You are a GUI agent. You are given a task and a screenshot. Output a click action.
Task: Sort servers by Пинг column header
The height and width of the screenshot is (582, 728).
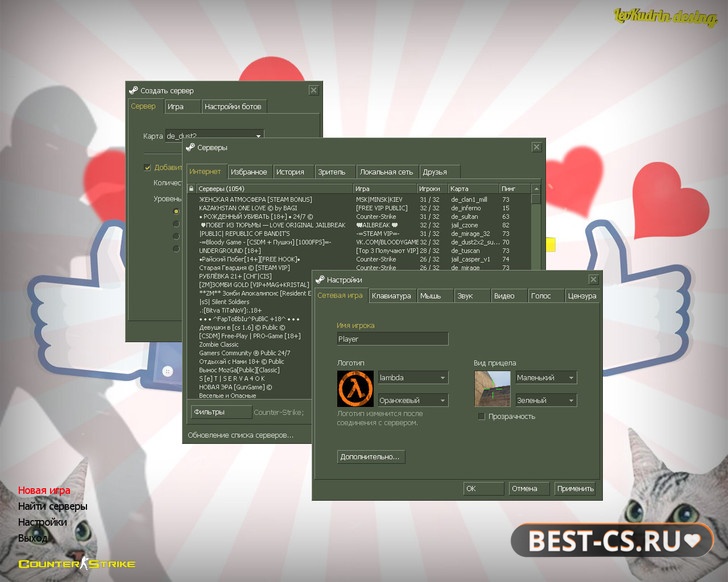pos(514,189)
